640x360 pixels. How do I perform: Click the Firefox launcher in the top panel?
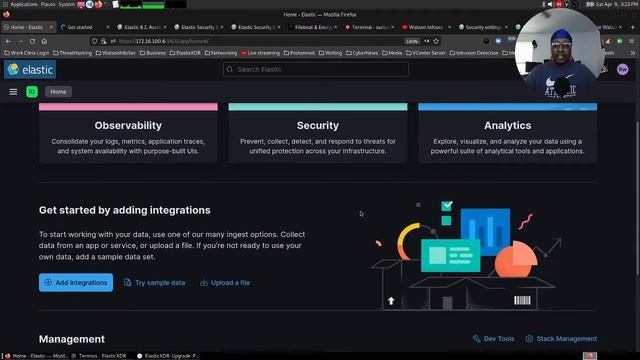point(98,4)
